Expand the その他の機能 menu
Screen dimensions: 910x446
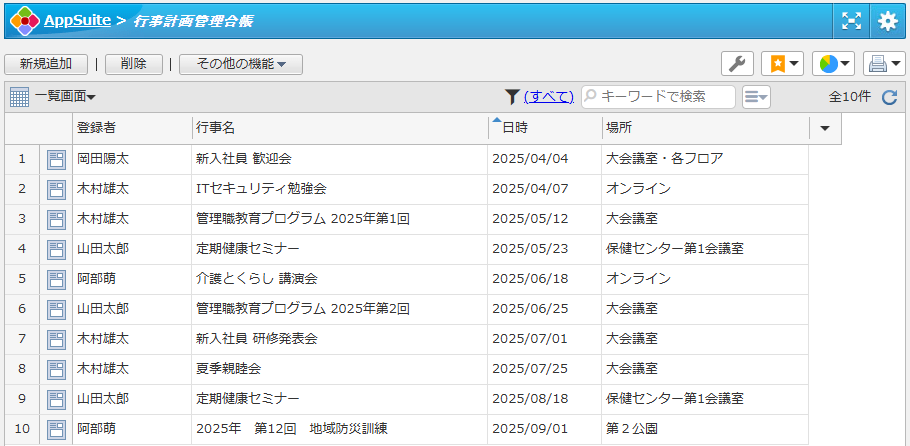241,64
